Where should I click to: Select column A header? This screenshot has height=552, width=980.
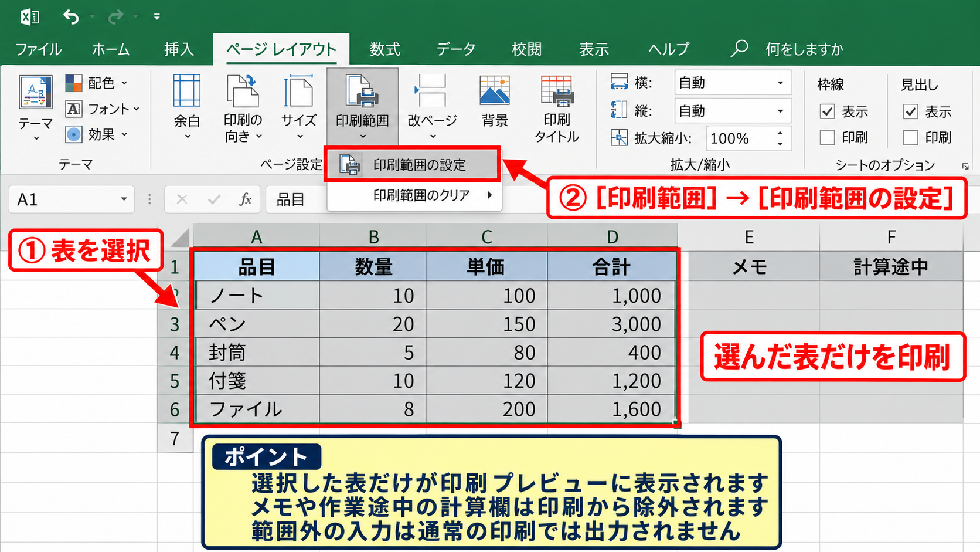pos(256,237)
